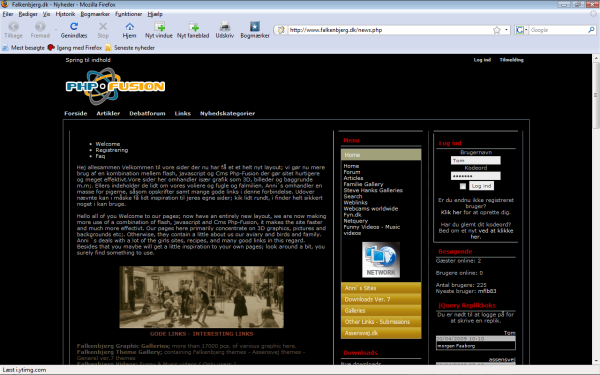600x375 pixels.
Task: Expand the Galleries menu section
Action: (381, 310)
